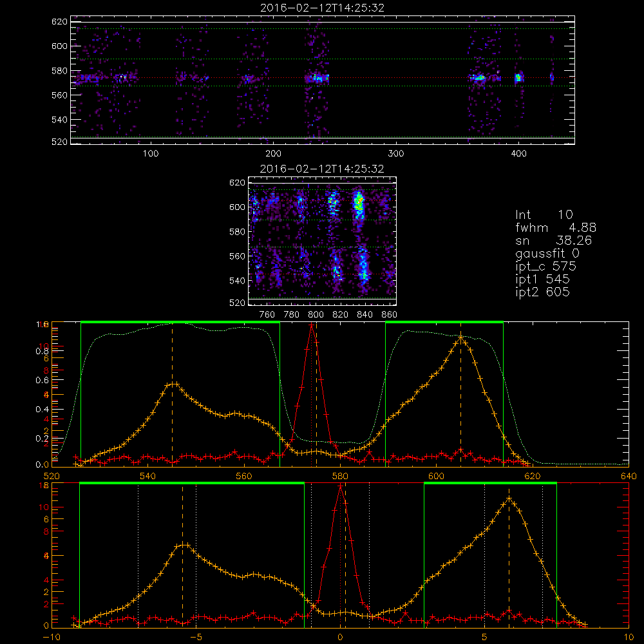Click x-axis label -10 on lower profile plot
The height and width of the screenshot is (644, 644).
[x=52, y=638]
